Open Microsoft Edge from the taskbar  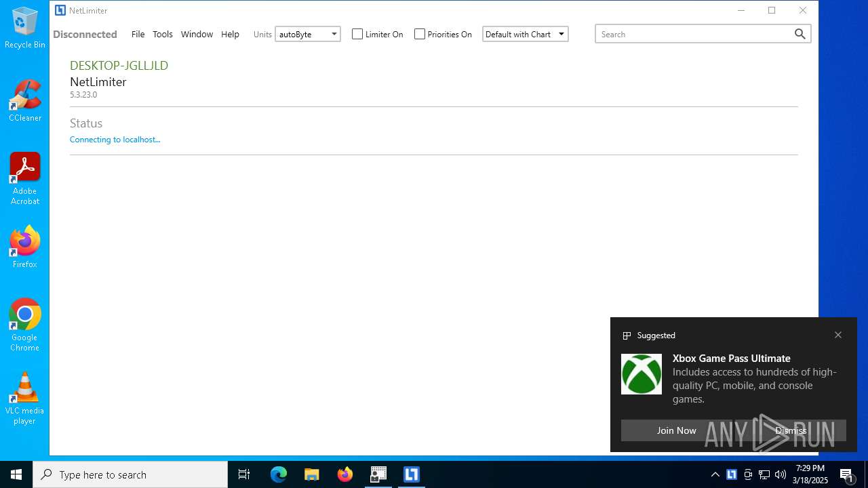pos(279,474)
